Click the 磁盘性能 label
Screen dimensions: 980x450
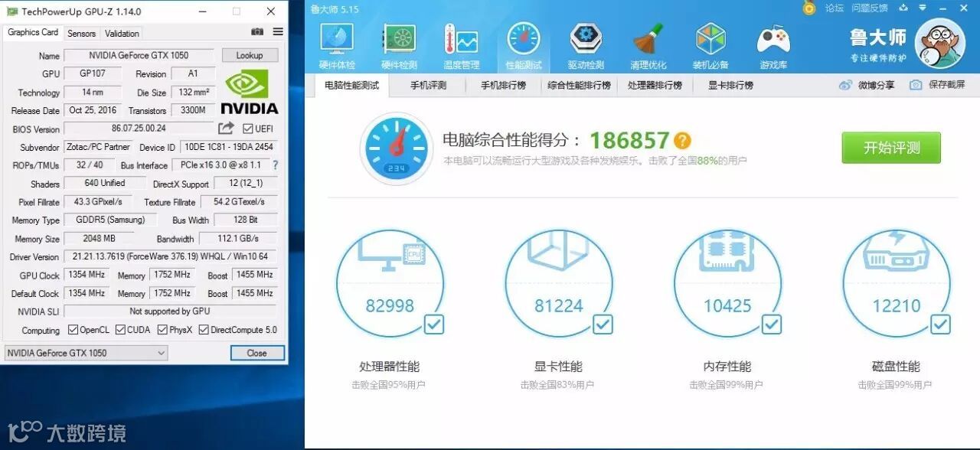pos(896,367)
